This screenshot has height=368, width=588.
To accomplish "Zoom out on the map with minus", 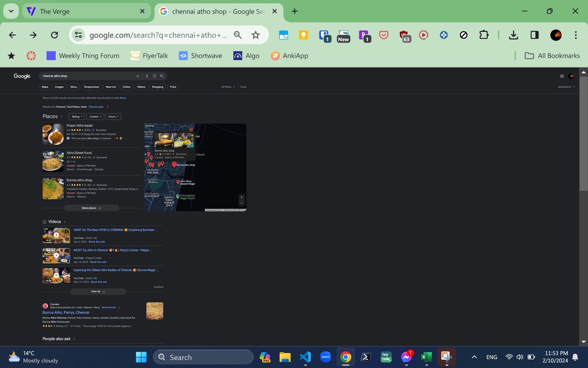I will point(242,203).
